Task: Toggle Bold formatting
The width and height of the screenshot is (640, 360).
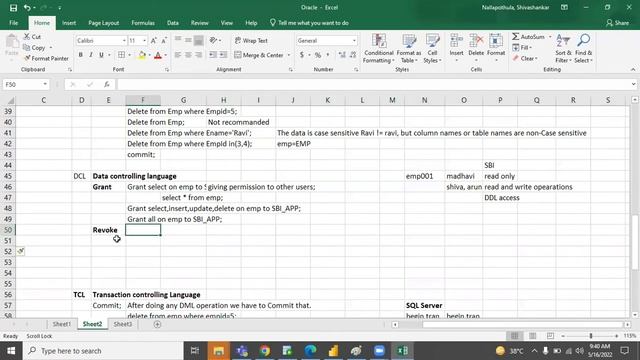Action: tap(80, 55)
